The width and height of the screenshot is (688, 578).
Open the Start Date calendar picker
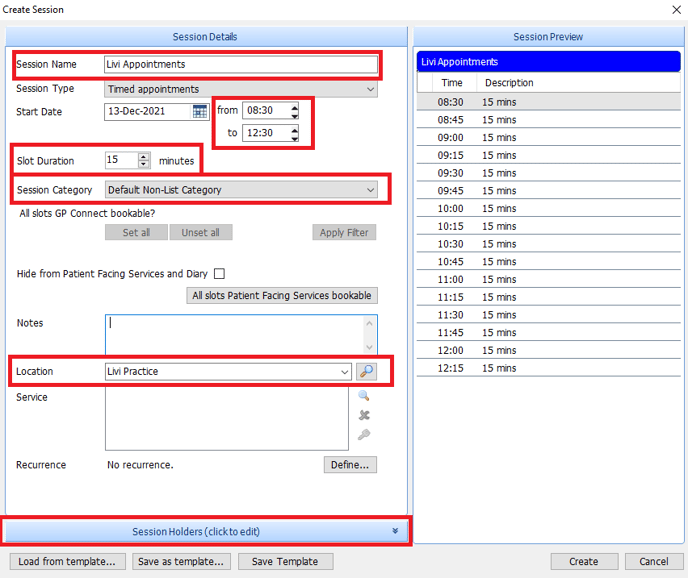[x=200, y=111]
